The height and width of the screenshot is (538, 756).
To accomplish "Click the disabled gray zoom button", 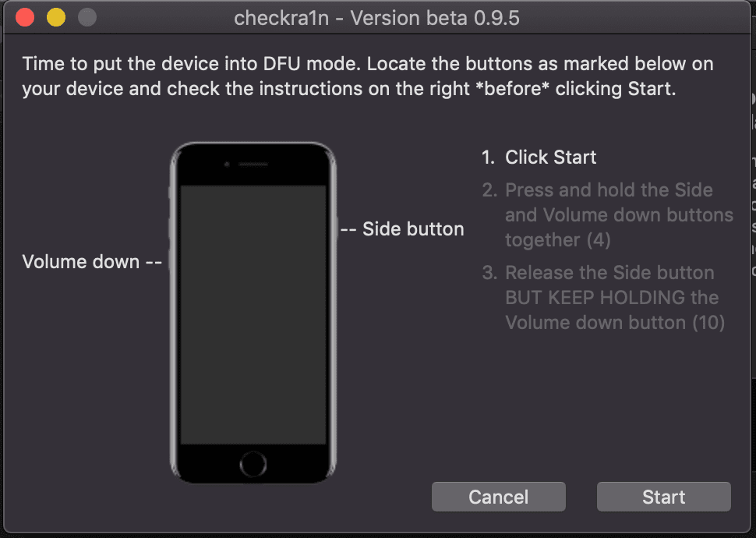I will tap(87, 18).
